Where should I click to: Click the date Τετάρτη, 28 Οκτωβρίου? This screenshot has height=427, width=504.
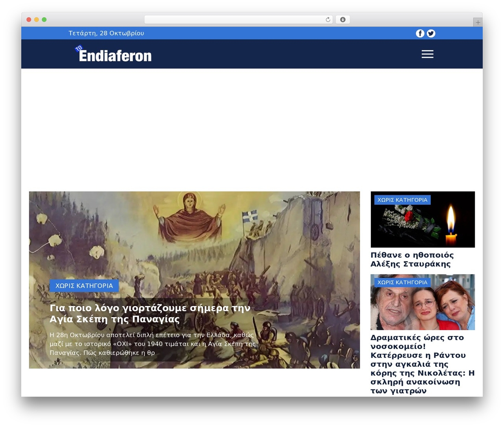click(x=106, y=33)
